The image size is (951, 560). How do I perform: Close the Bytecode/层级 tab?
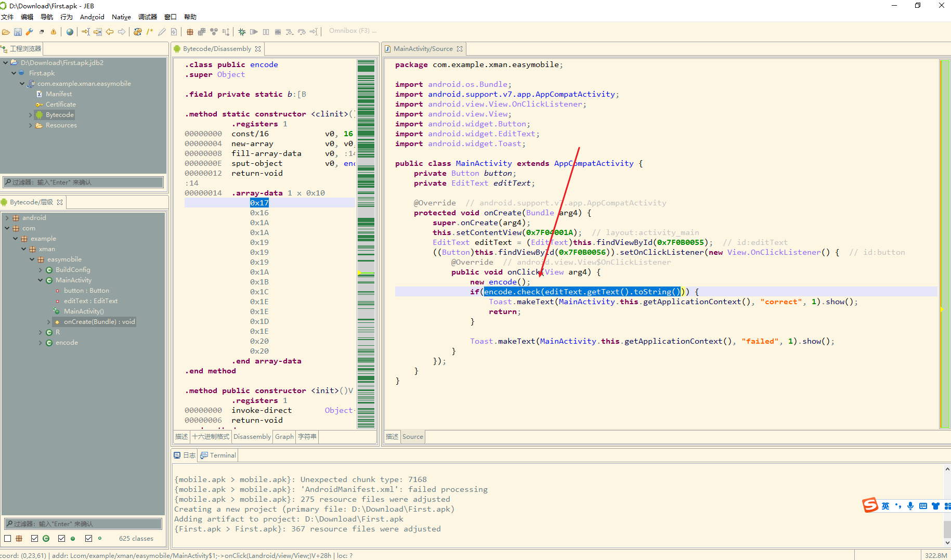pos(60,202)
